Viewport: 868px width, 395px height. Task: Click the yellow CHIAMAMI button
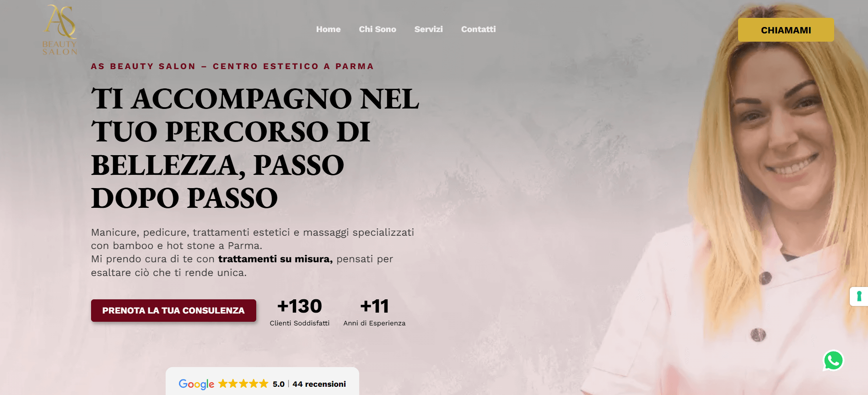click(x=786, y=30)
